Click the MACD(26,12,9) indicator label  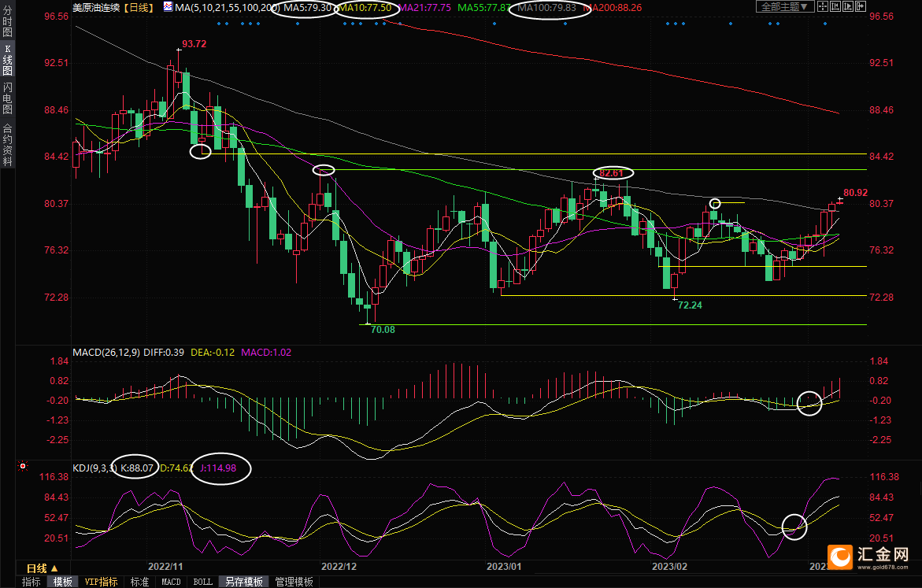click(x=106, y=352)
